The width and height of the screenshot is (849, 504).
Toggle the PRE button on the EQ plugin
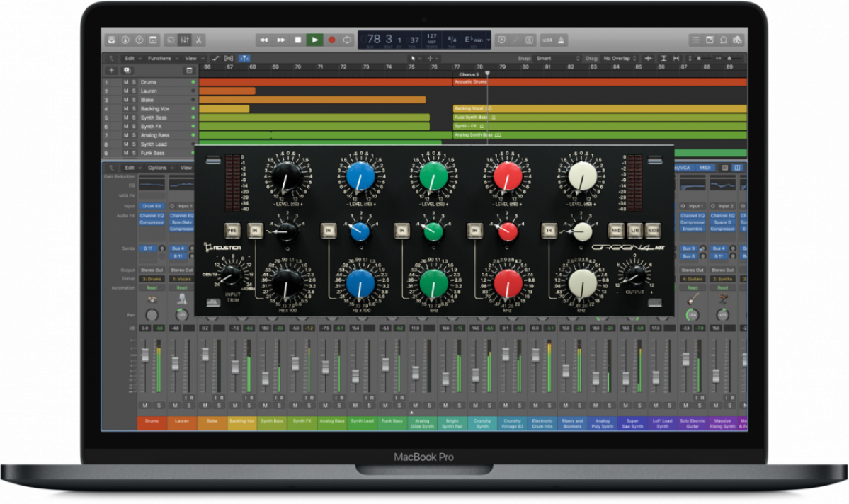click(232, 229)
